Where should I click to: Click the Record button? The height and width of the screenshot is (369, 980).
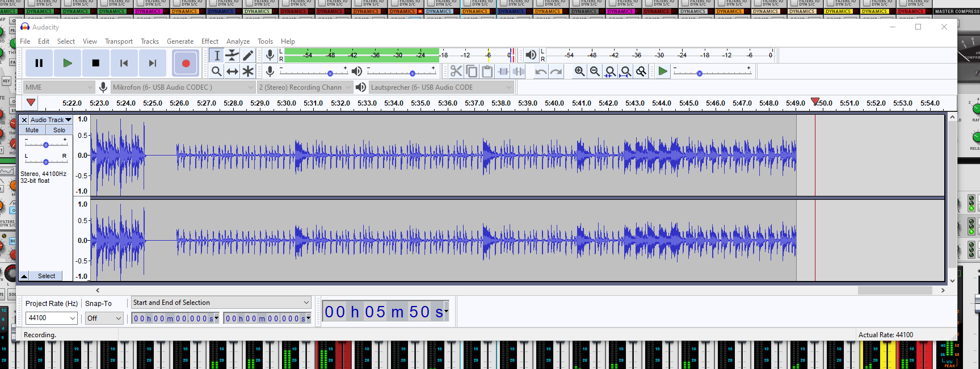click(186, 63)
